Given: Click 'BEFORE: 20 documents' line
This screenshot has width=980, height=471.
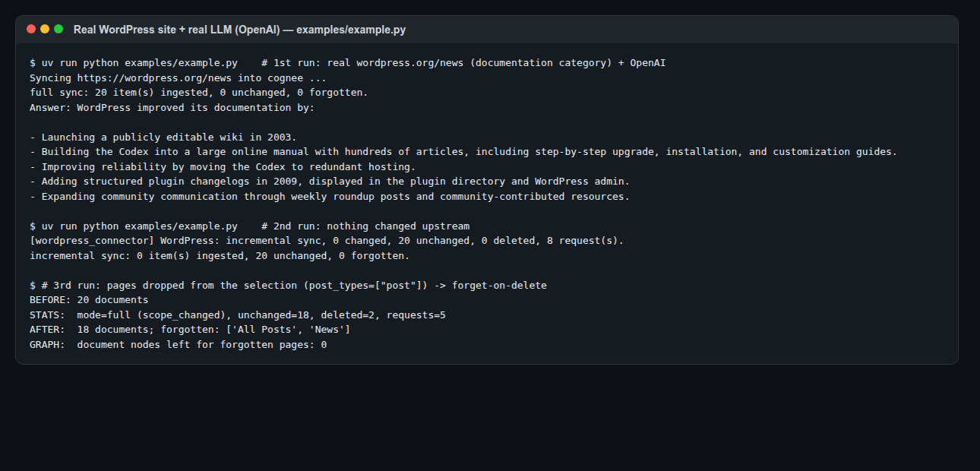Looking at the screenshot, I should coord(89,300).
